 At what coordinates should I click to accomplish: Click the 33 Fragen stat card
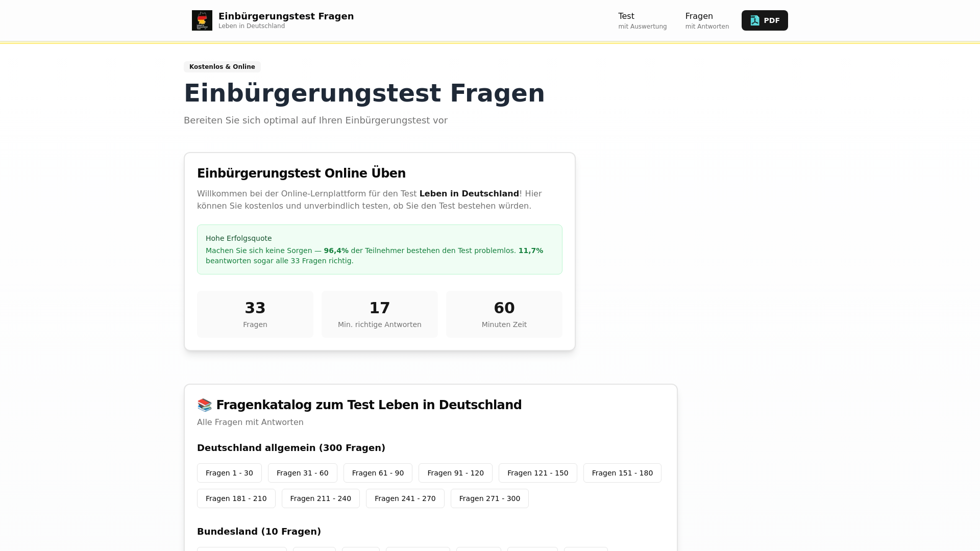pyautogui.click(x=255, y=314)
